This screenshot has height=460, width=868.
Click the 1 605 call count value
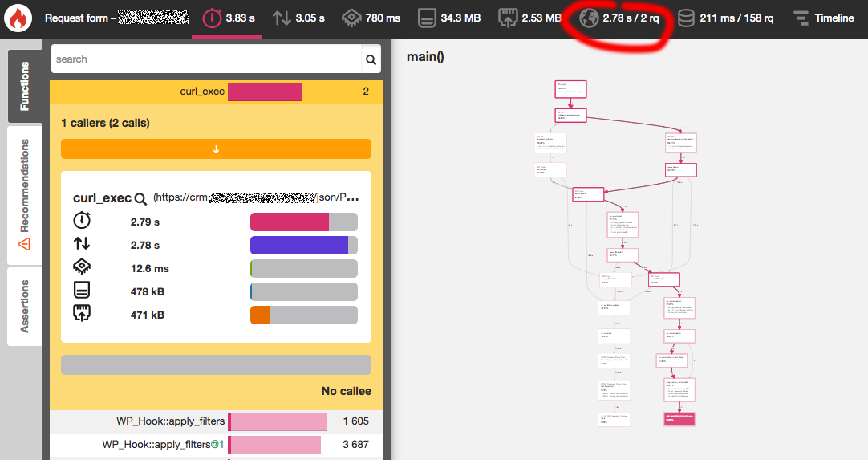356,421
